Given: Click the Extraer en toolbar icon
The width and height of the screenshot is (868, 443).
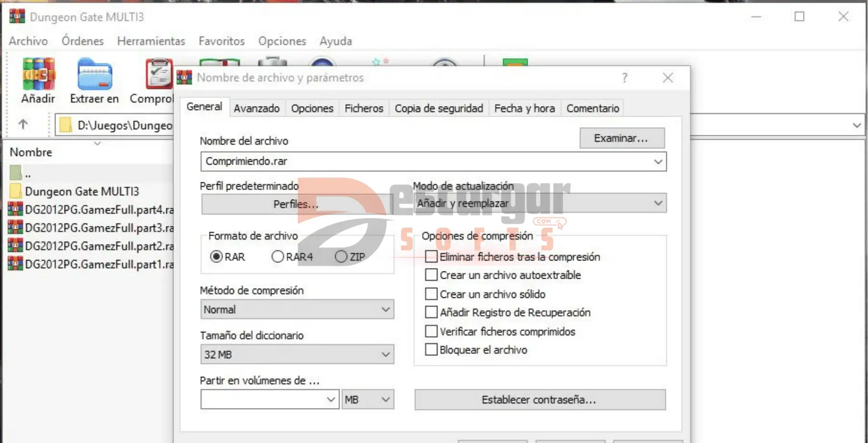Looking at the screenshot, I should (94, 75).
